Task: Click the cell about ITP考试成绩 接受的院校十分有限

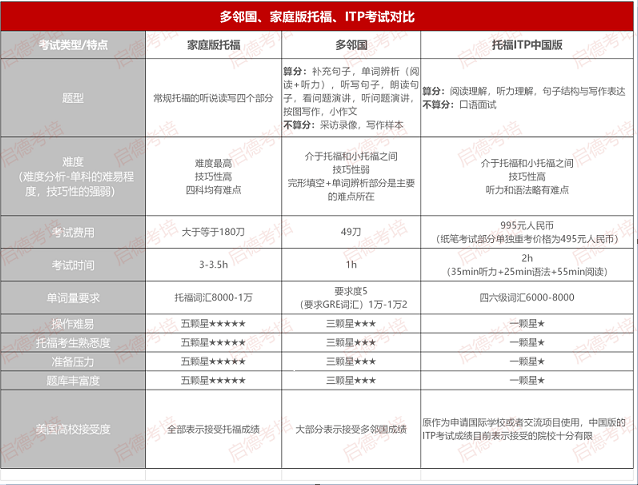Action: tap(527, 429)
